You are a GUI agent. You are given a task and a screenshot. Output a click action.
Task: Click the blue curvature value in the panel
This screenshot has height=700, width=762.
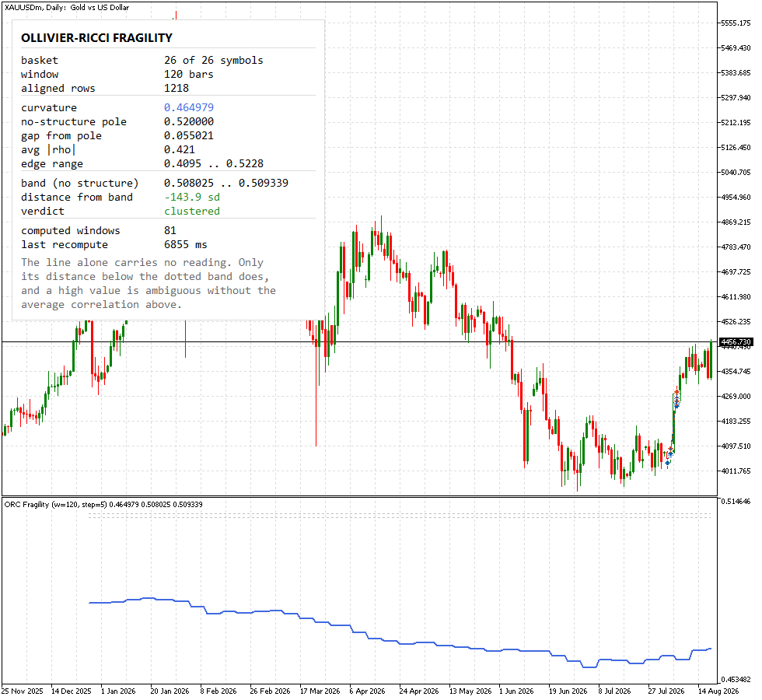tap(188, 107)
